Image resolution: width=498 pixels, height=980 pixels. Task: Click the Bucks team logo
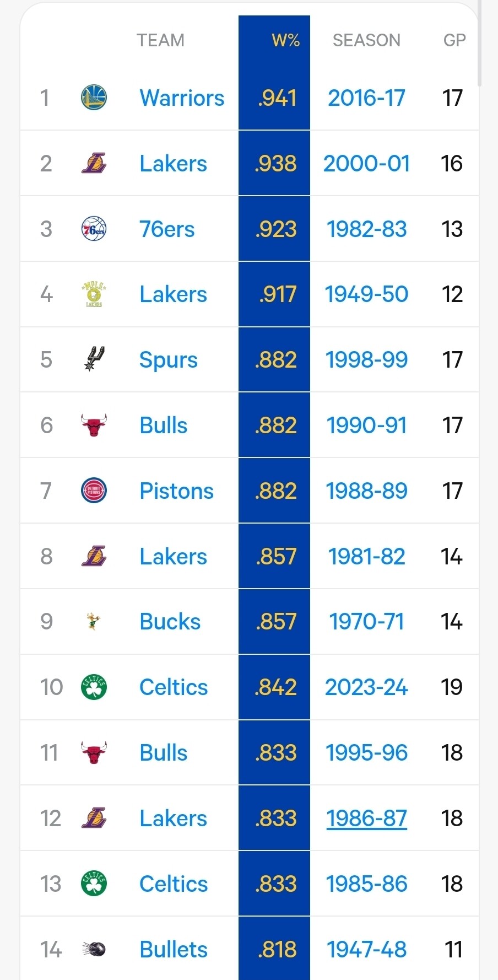(94, 622)
